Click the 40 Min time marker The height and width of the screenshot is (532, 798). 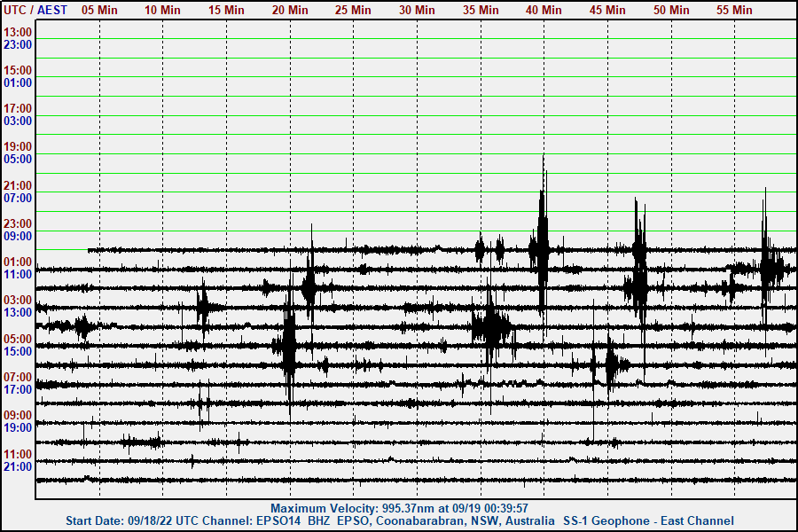tap(544, 10)
